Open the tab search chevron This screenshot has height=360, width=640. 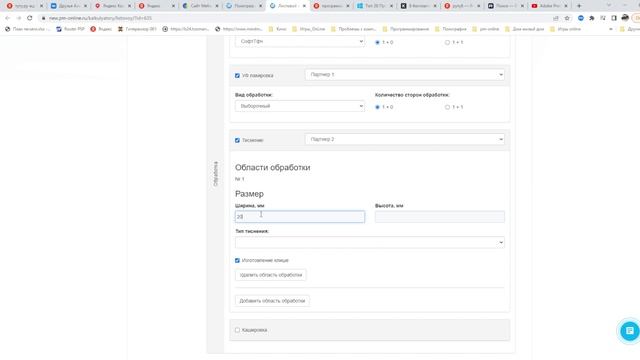pyautogui.click(x=609, y=6)
